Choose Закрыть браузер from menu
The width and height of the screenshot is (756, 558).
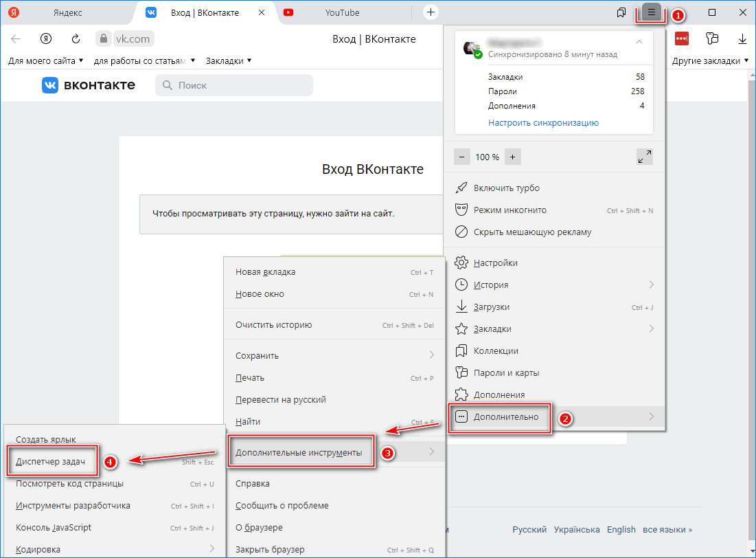click(x=334, y=549)
